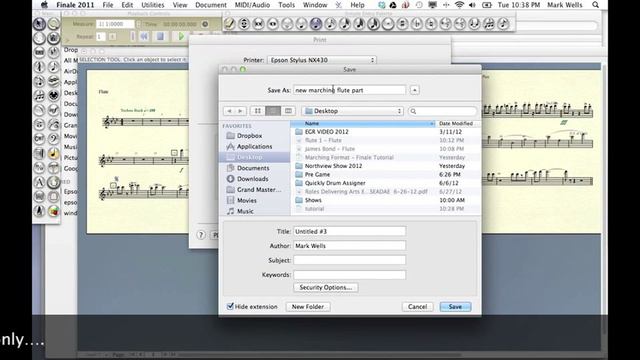Select the Resize percent tool
The image size is (640, 360).
tap(39, 167)
